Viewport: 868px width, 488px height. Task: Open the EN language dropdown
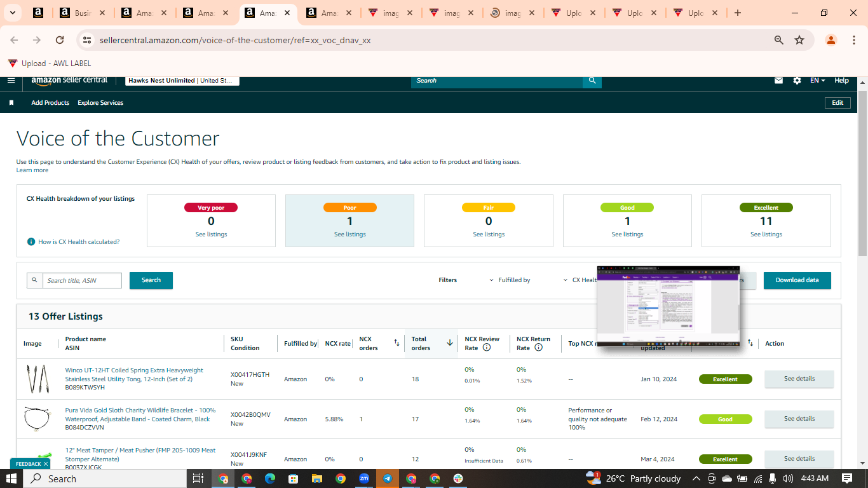(817, 81)
